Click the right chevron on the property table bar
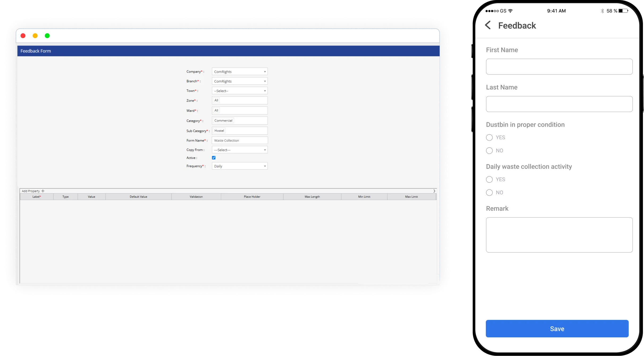This screenshot has height=356, width=644. (434, 191)
